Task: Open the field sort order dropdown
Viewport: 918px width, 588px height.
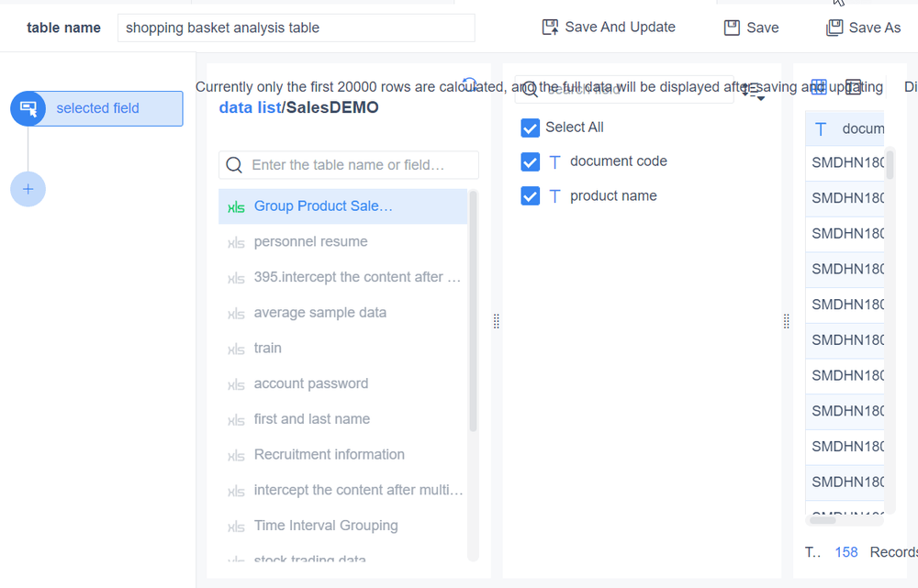Action: 753,90
